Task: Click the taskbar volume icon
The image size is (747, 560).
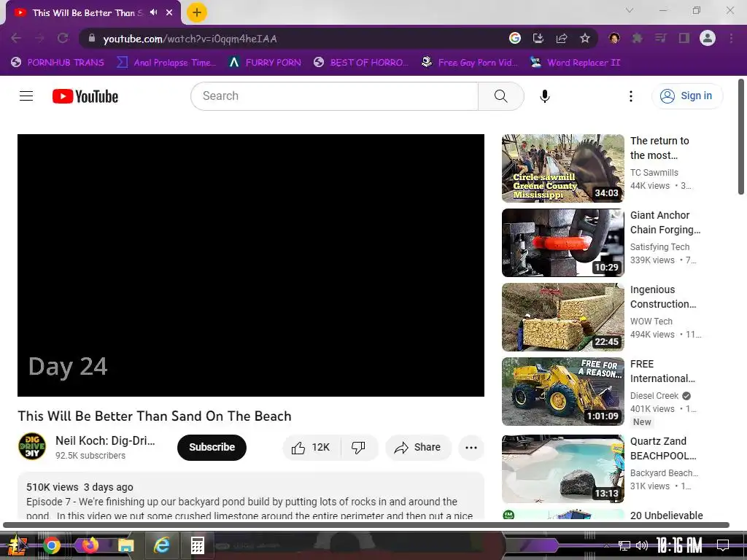Action: tap(642, 545)
